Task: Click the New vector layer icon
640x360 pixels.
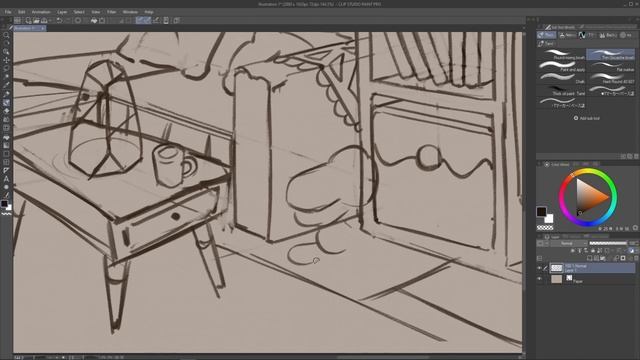Action: pyautogui.click(x=596, y=258)
